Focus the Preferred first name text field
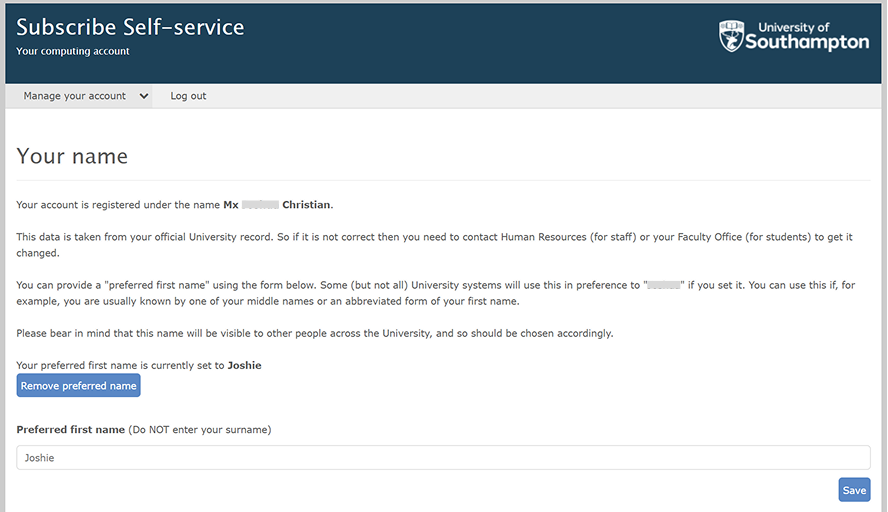 pyautogui.click(x=443, y=458)
